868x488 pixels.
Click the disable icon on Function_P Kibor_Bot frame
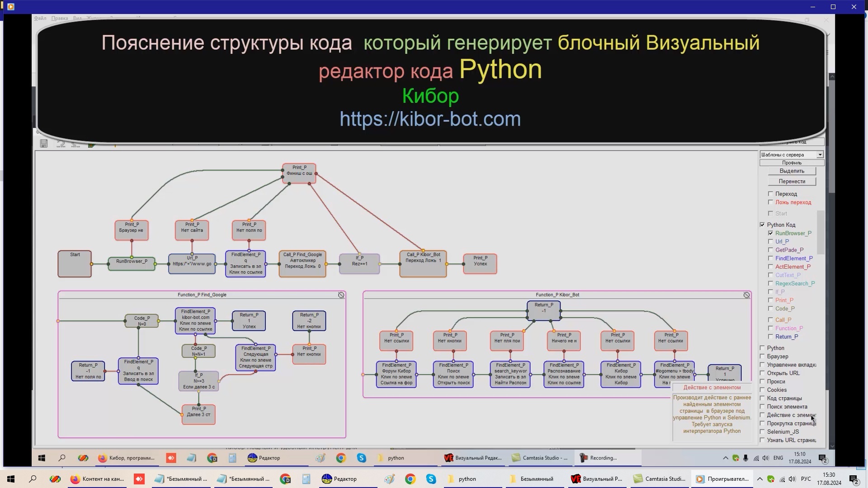(x=746, y=295)
